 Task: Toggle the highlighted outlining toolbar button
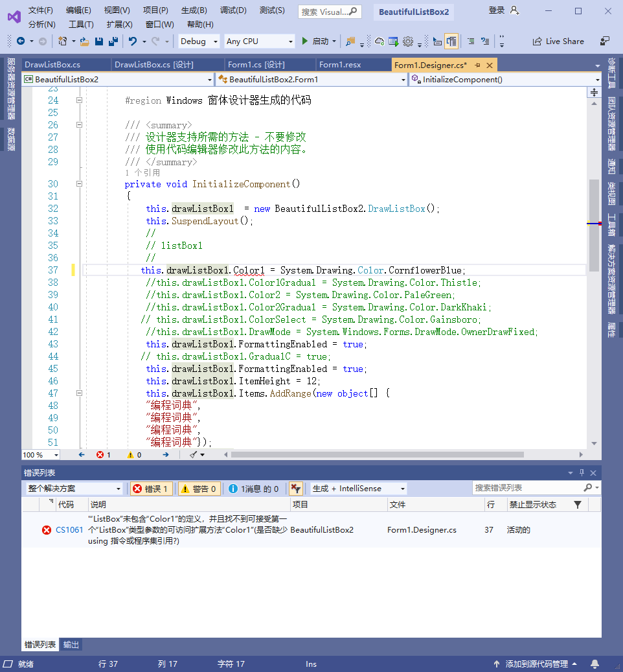pos(451,41)
